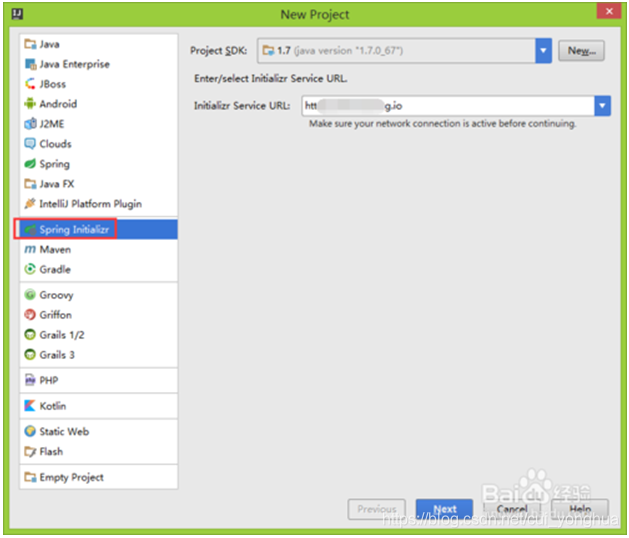Open the Project SDK dropdown arrow

pyautogui.click(x=544, y=51)
